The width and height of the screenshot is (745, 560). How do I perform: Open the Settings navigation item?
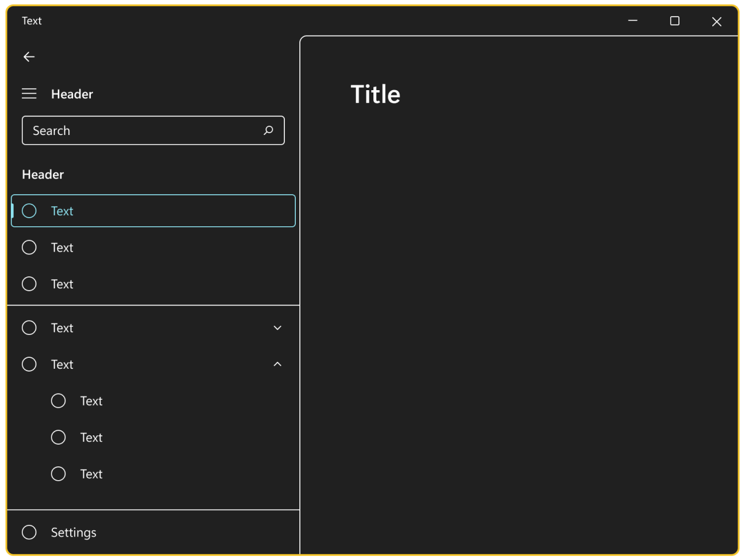153,532
